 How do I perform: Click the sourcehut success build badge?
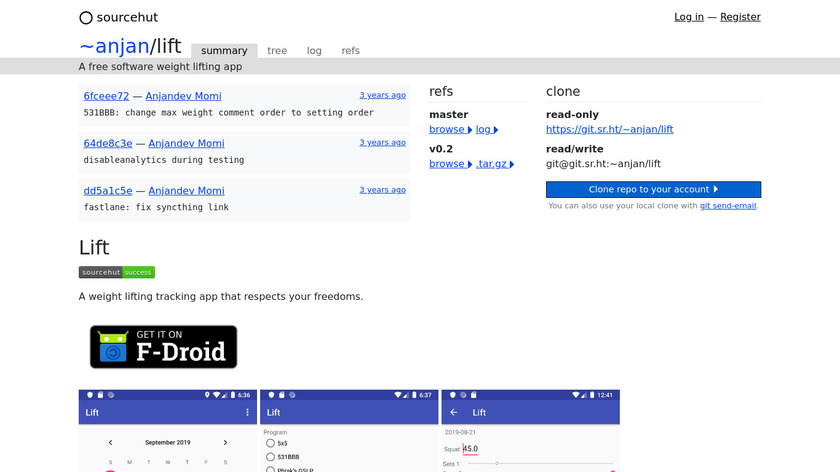[x=117, y=272]
